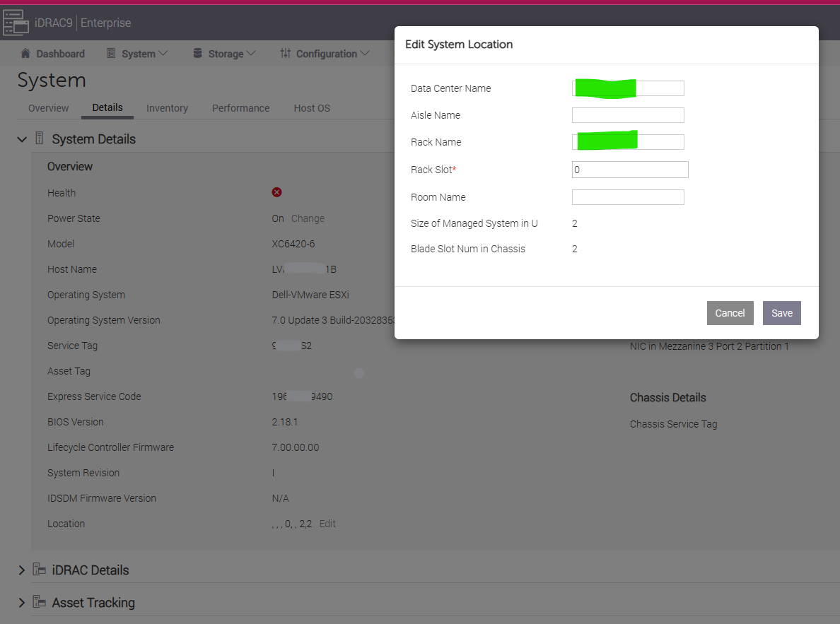Image resolution: width=840 pixels, height=624 pixels.
Task: Select the Details tab
Action: click(107, 107)
